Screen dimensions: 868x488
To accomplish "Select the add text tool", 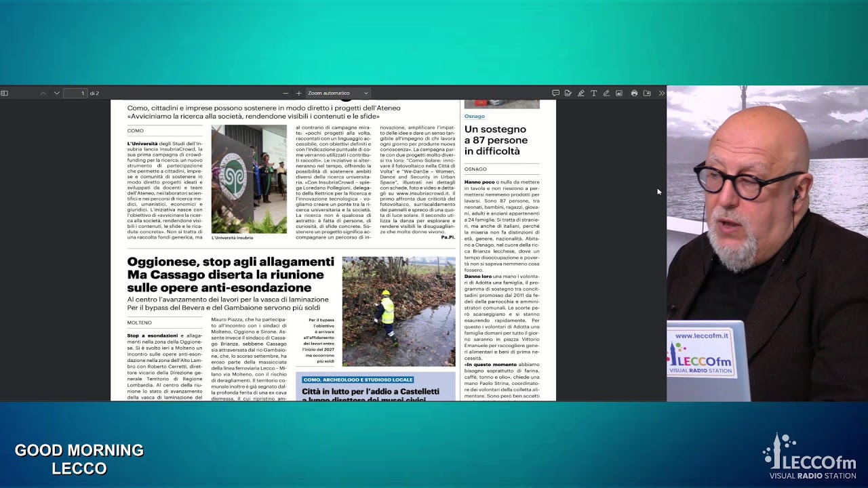I will pyautogui.click(x=593, y=93).
